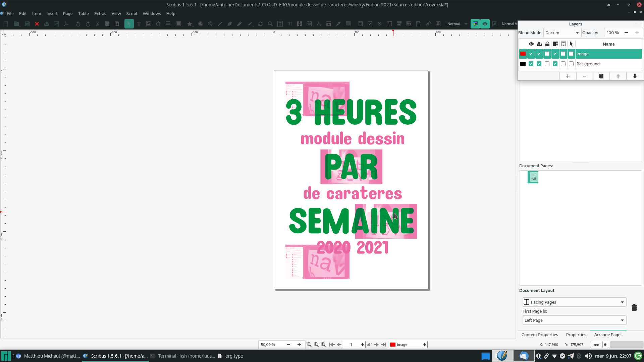The width and height of the screenshot is (644, 362).
Task: Hide the Background layer visibility checkbox
Action: tap(531, 64)
